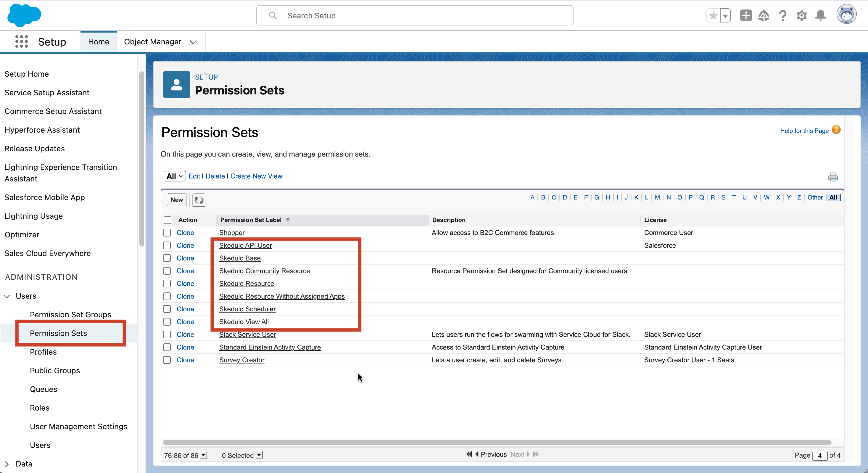This screenshot has width=868, height=473.
Task: Click Create New View link
Action: pos(256,176)
